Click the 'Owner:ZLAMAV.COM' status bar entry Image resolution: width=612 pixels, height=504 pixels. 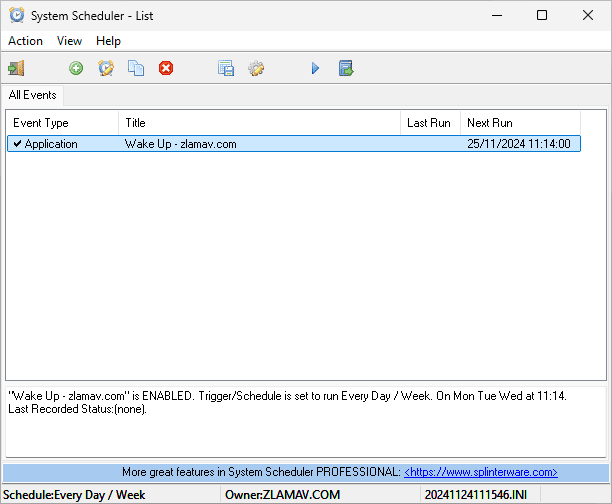click(x=282, y=495)
